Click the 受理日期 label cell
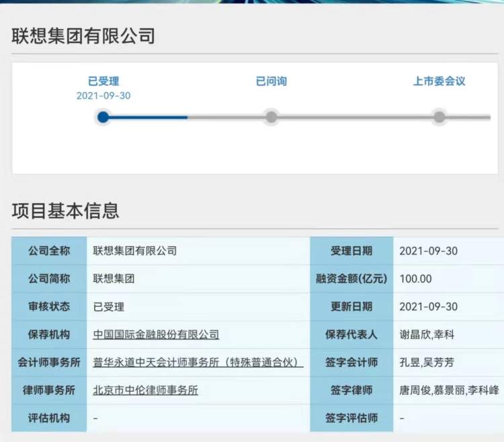The height and width of the screenshot is (442, 504). pos(351,251)
